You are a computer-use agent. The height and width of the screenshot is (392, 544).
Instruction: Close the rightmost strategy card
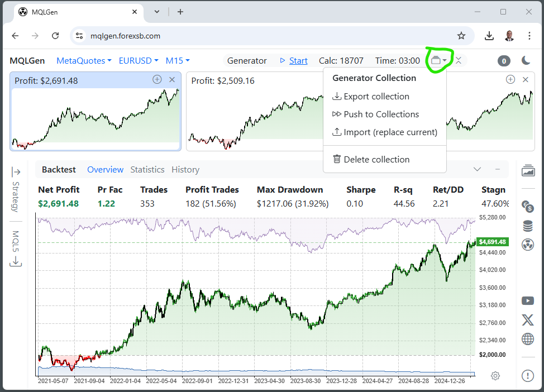click(x=526, y=79)
